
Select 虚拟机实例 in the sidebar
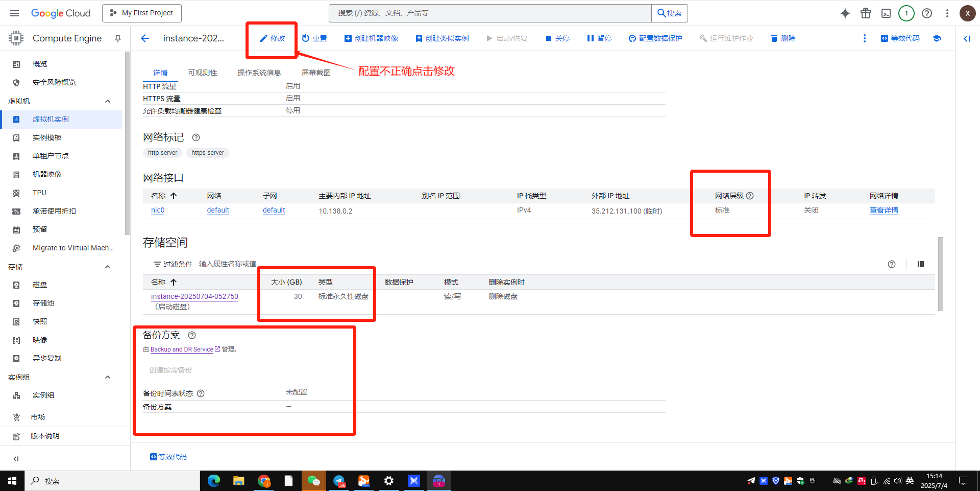tap(61, 119)
